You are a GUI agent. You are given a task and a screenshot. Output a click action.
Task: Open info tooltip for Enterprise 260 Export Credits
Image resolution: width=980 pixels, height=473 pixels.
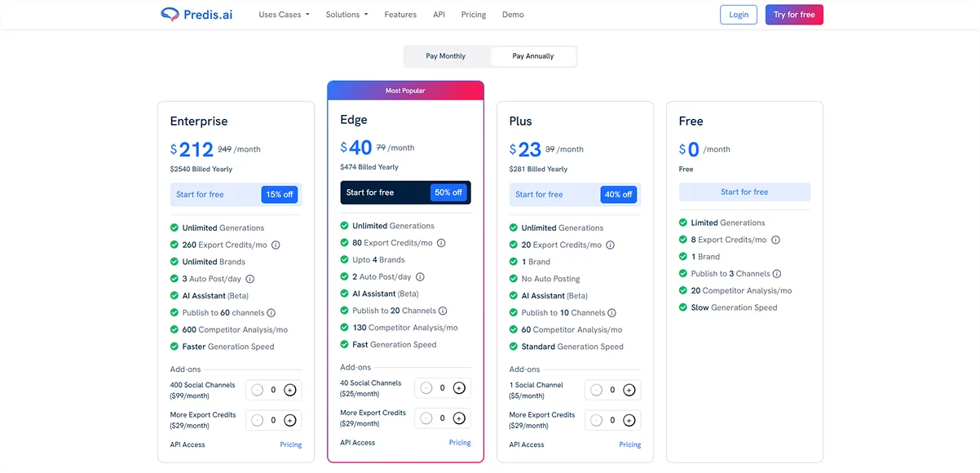(276, 245)
